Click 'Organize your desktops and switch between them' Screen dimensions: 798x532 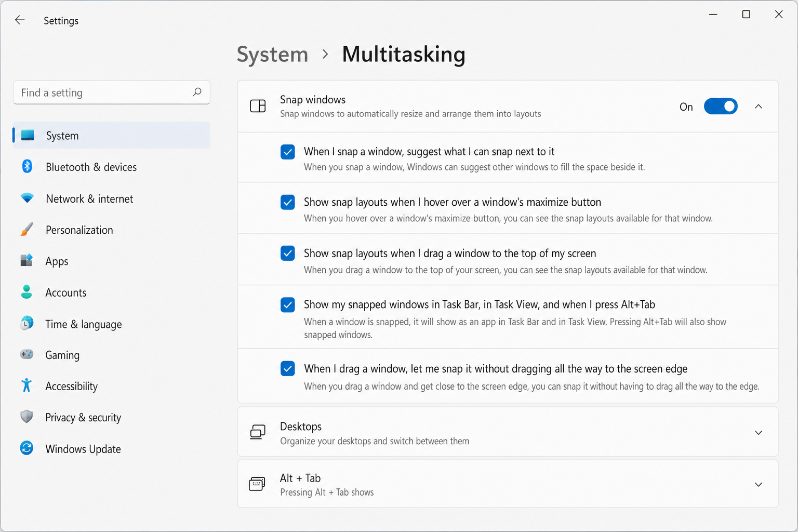pos(375,441)
